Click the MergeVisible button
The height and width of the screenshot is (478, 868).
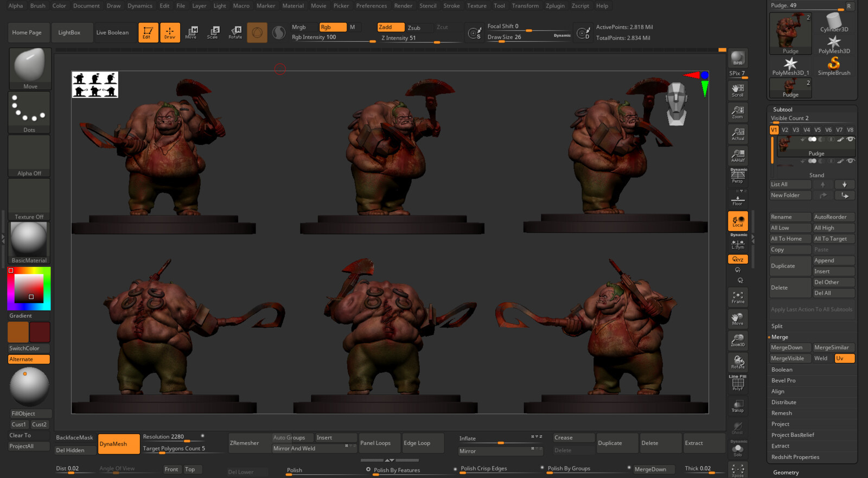coord(789,358)
